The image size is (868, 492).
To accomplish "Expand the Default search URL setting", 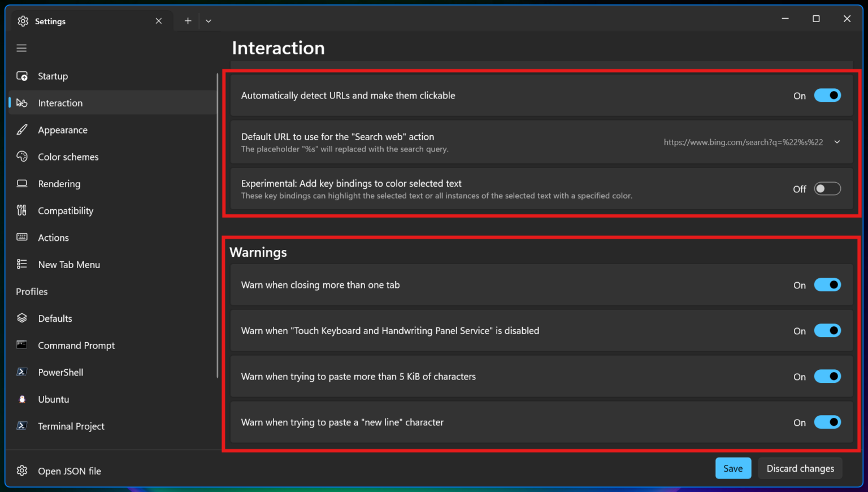I will click(x=837, y=142).
